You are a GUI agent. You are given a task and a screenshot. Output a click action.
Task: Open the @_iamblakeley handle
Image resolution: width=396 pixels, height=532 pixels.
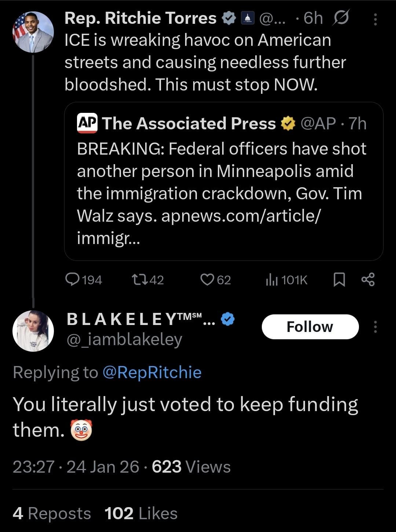124,340
